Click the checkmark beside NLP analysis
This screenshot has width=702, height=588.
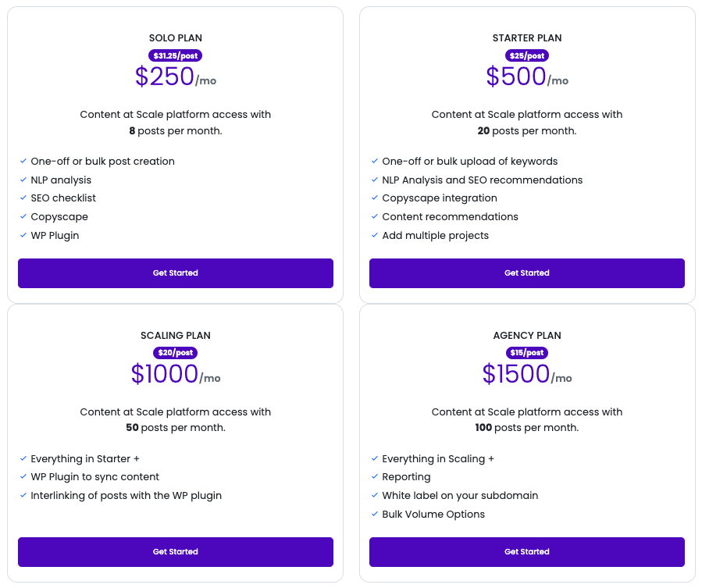pos(23,180)
